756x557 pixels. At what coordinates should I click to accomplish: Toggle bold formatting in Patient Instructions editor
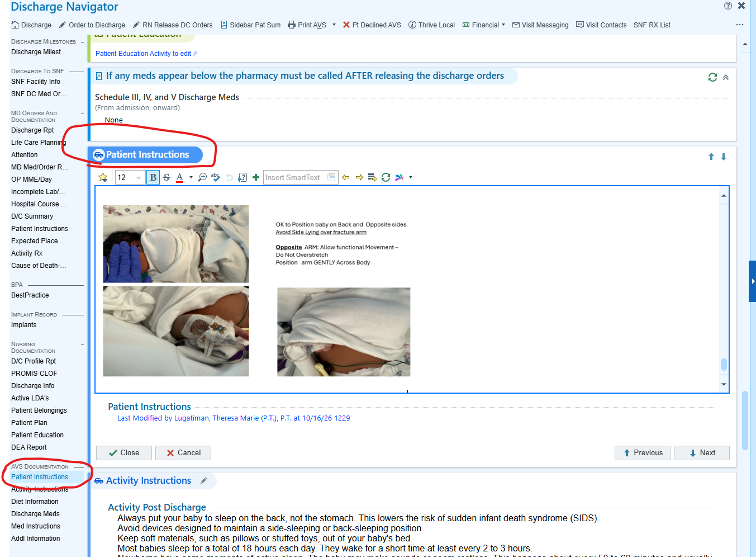click(153, 177)
